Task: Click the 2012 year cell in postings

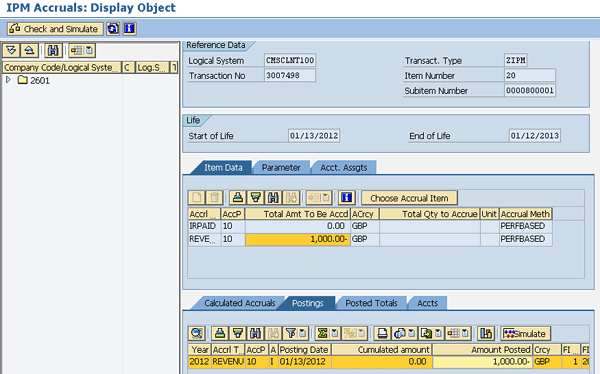Action: (199, 362)
